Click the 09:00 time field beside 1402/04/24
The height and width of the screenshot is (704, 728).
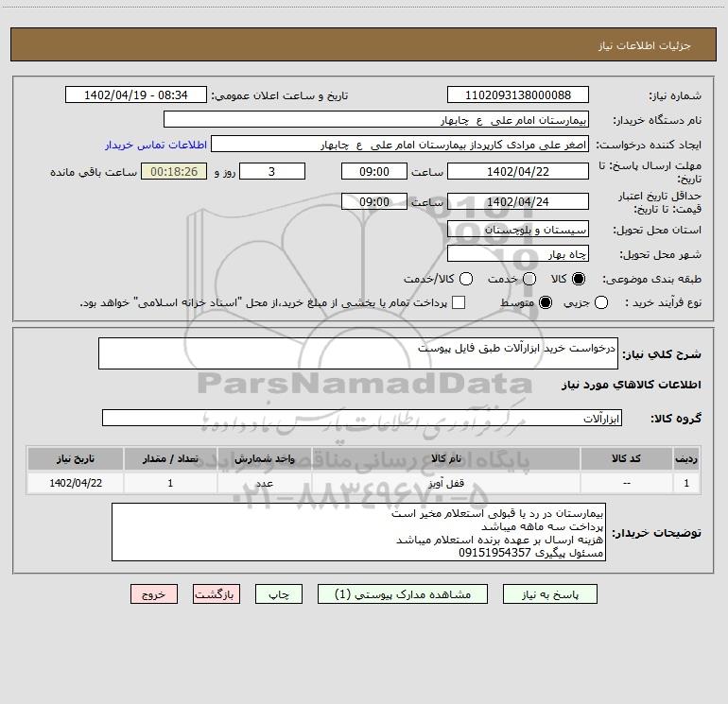pyautogui.click(x=374, y=201)
